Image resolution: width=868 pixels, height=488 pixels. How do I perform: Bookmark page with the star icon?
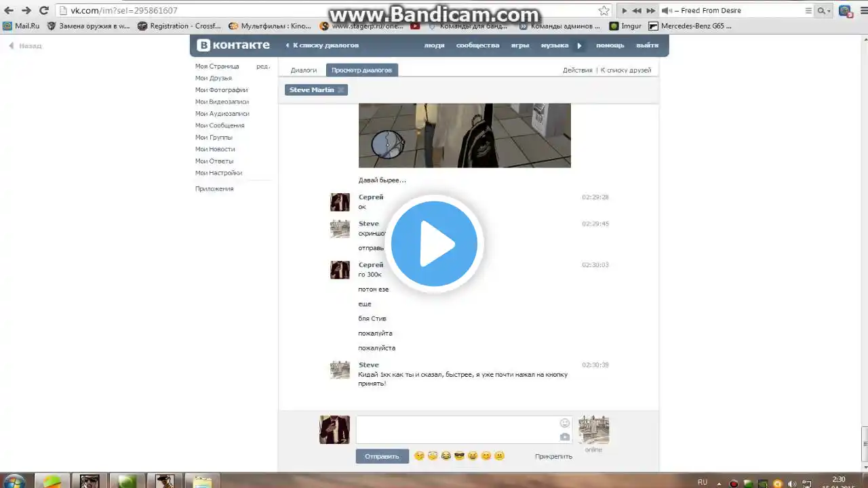[604, 11]
